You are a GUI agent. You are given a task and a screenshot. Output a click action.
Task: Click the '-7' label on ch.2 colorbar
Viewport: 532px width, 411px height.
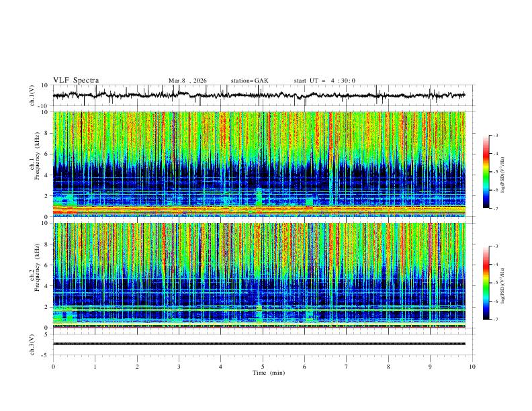pyautogui.click(x=495, y=320)
